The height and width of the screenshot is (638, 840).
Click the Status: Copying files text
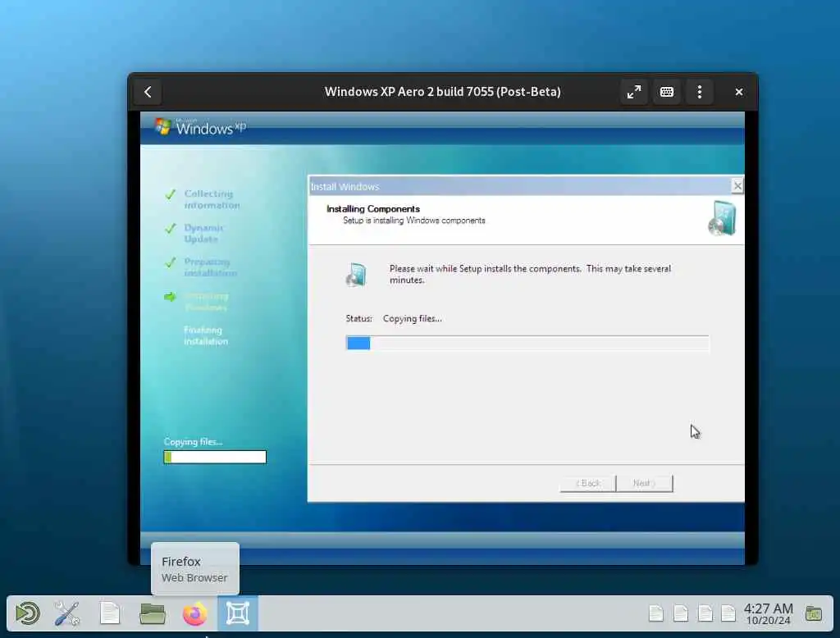pos(394,318)
